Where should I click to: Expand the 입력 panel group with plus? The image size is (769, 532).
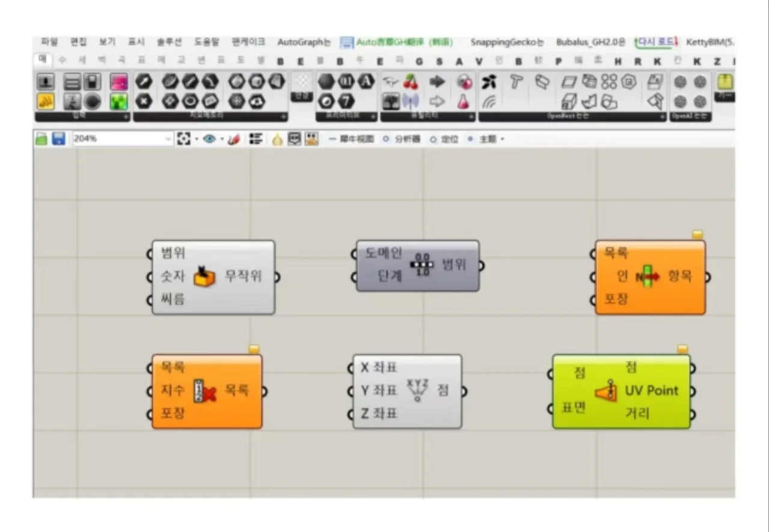click(125, 117)
